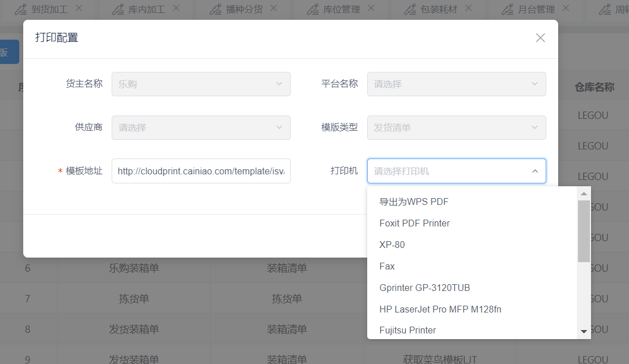
Task: Close the 到货加工 tab
Action: [79, 8]
